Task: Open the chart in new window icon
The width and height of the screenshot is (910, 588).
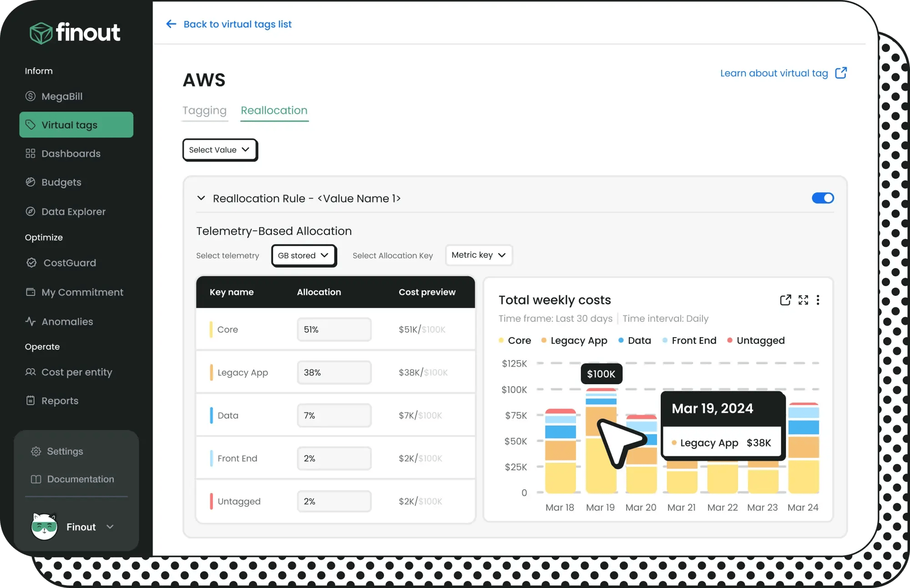Action: [x=785, y=300]
